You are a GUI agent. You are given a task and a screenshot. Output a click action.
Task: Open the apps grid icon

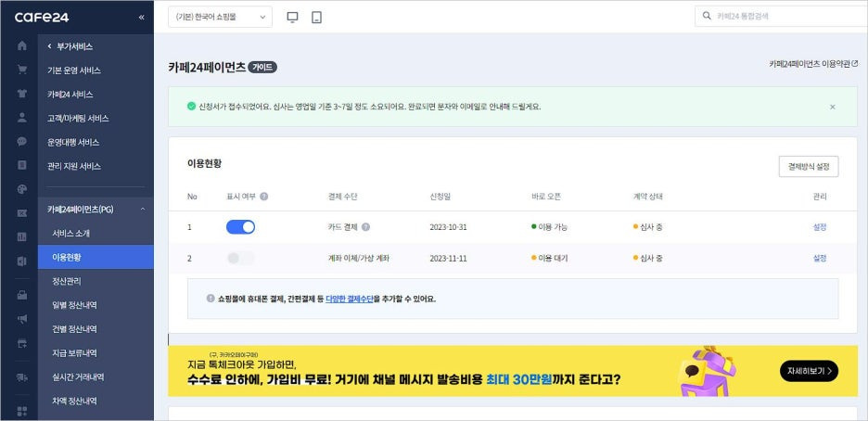(22, 412)
